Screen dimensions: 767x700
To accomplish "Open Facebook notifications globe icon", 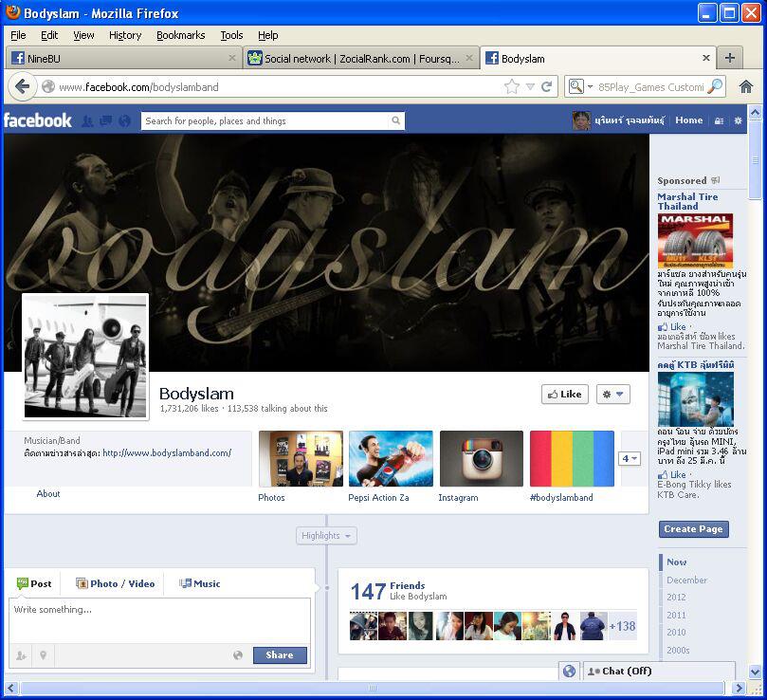I will point(124,121).
